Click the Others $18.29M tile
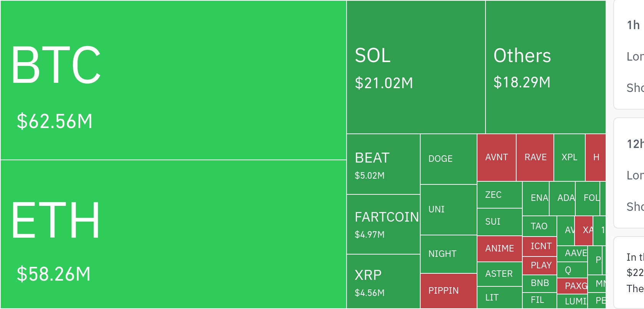Screen dimensions: 644x309 click(545, 67)
